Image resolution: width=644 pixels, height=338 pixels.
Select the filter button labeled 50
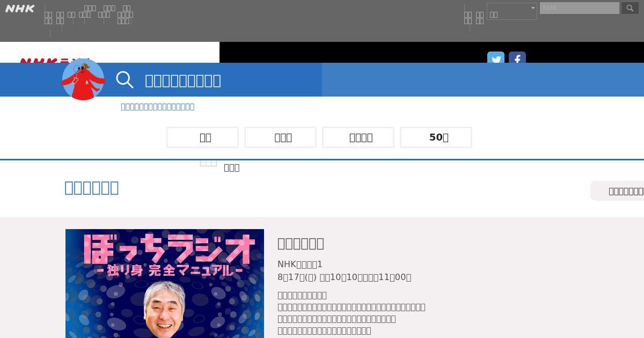pyautogui.click(x=436, y=137)
